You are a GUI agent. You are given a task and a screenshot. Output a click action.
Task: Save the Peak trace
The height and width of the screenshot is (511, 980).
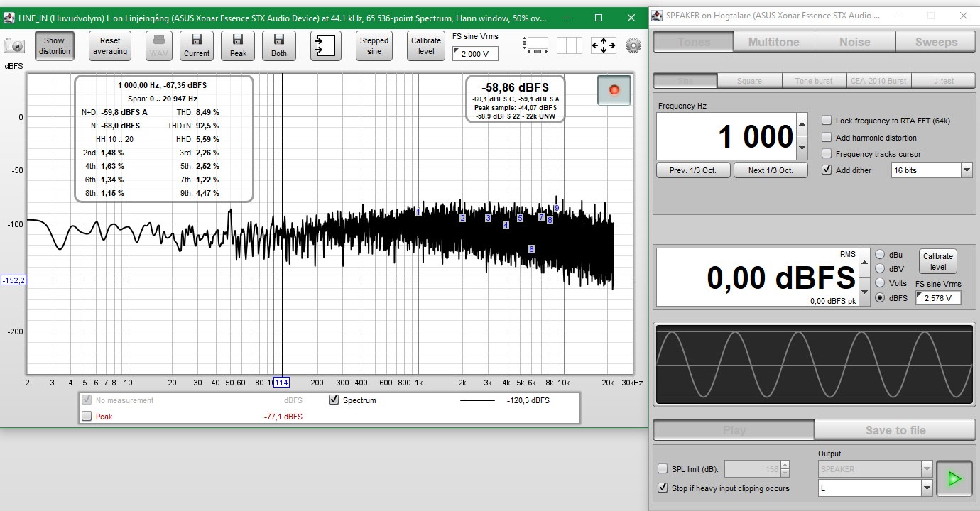coord(238,46)
